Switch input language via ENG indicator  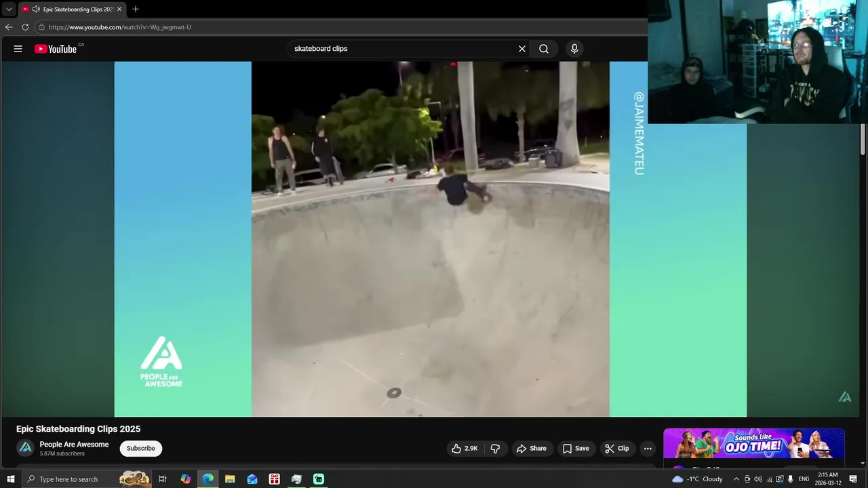coord(804,479)
